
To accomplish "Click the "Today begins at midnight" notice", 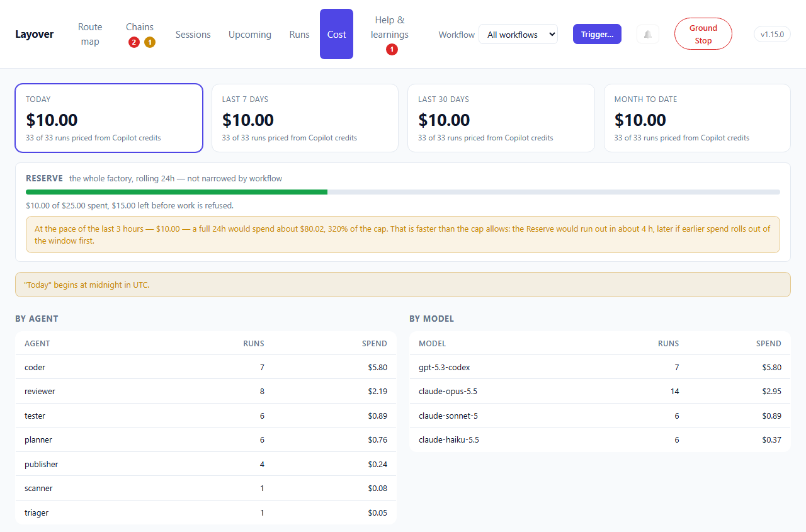I will coord(403,285).
